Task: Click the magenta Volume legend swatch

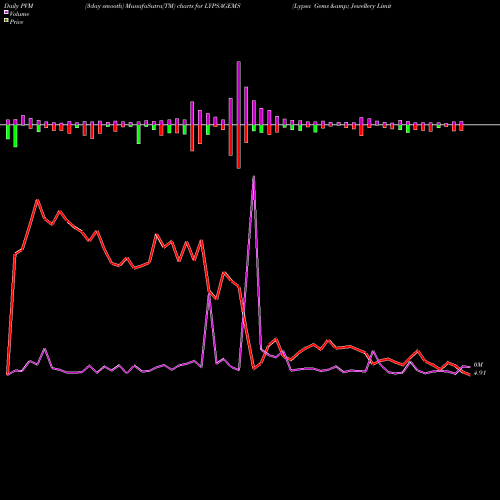Action: pyautogui.click(x=6, y=12)
